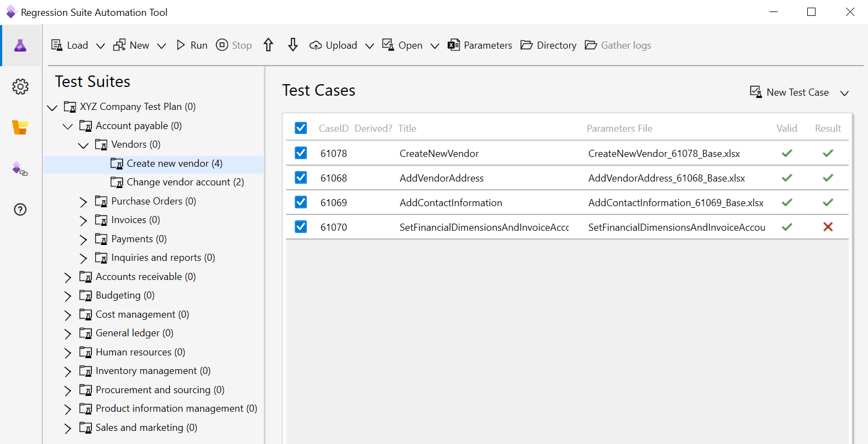Expand the Purchase Orders tree node
The width and height of the screenshot is (868, 444).
[83, 202]
